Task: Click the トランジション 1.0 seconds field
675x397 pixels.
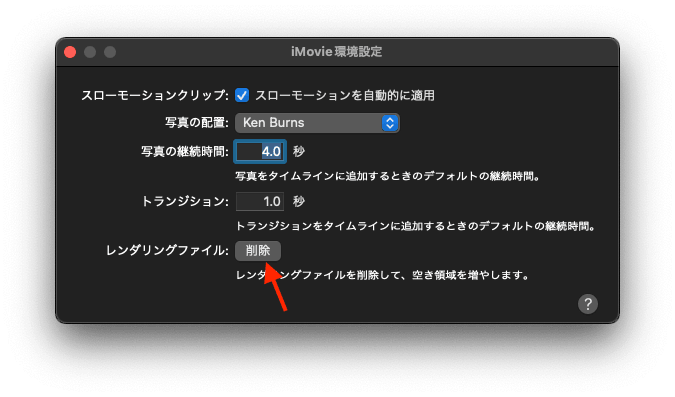Action: coord(260,202)
